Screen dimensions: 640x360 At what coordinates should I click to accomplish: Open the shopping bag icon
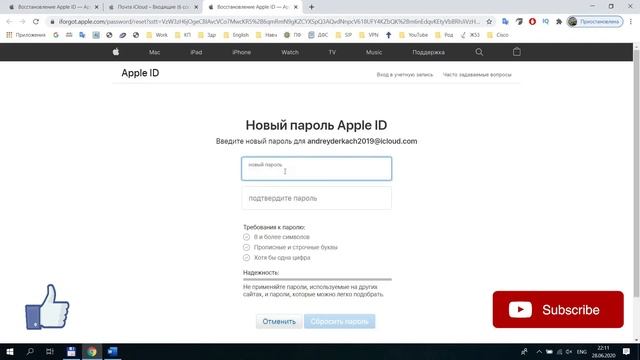[517, 52]
